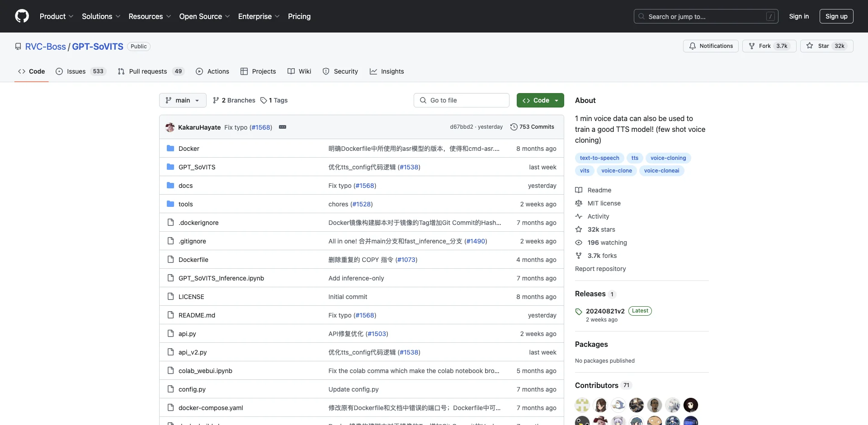
Task: Switch to Pull requests tab
Action: coord(151,71)
